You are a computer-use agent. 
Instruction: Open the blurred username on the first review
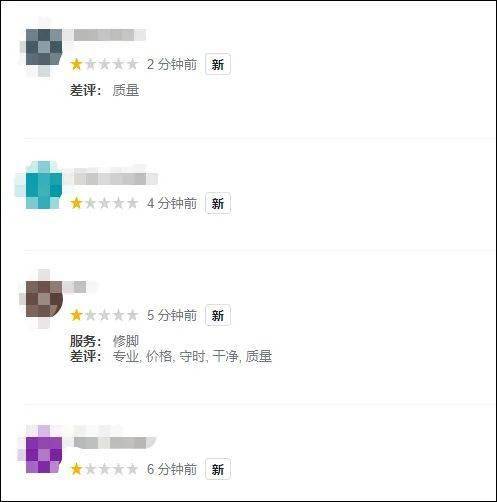pyautogui.click(x=105, y=35)
